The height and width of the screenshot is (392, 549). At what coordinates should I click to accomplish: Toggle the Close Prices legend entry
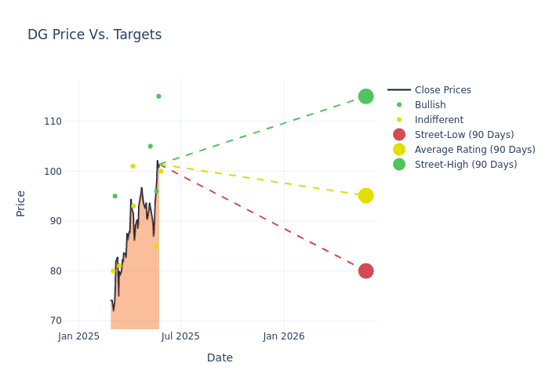442,90
